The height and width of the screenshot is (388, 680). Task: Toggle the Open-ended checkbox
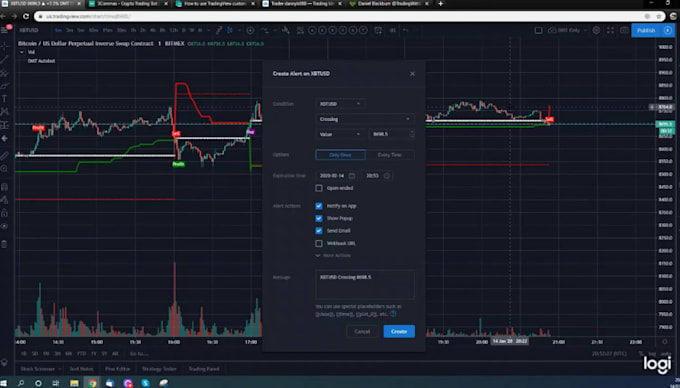pos(319,188)
